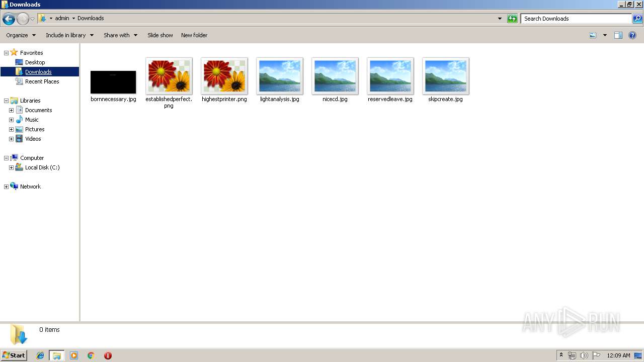Image resolution: width=644 pixels, height=362 pixels.
Task: Expand the Pictures library node
Action: (11, 129)
